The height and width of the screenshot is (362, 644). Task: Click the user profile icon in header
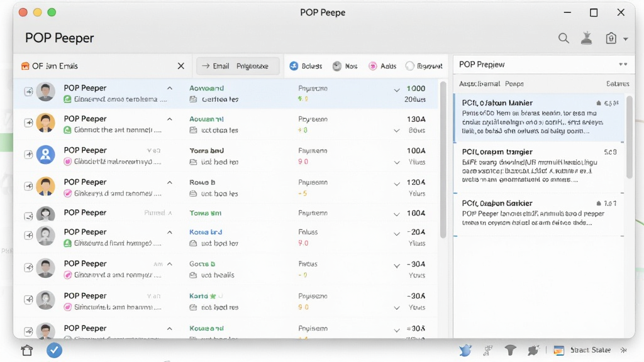(x=587, y=38)
